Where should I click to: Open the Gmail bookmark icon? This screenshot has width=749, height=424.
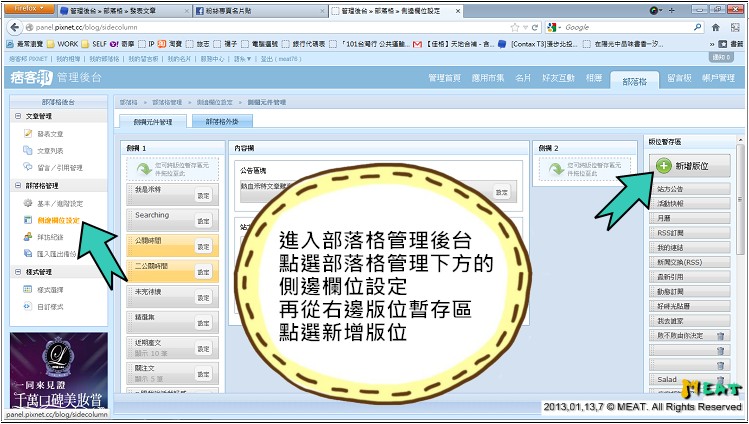[x=417, y=44]
